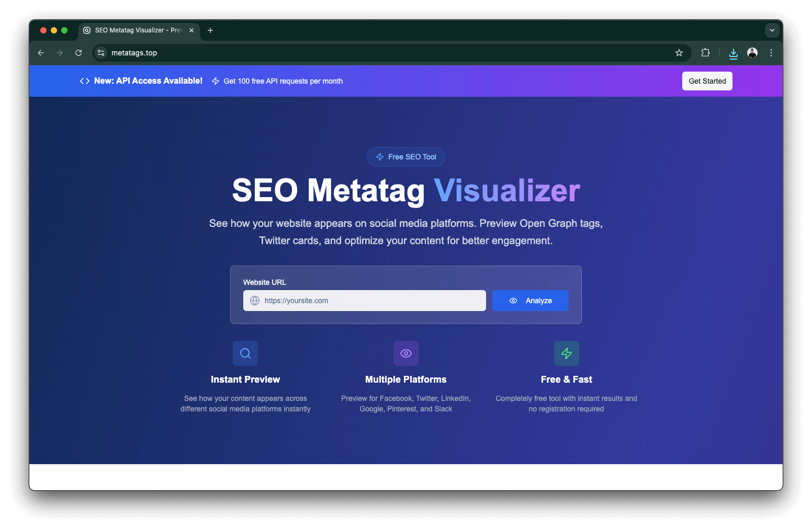Click the Free SEO Tool badge
The width and height of the screenshot is (812, 529).
click(x=406, y=157)
